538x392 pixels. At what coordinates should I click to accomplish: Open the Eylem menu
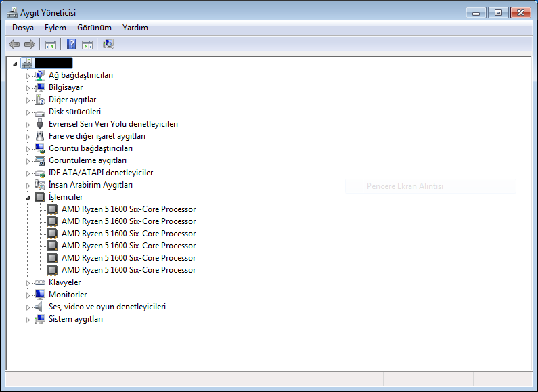point(55,28)
